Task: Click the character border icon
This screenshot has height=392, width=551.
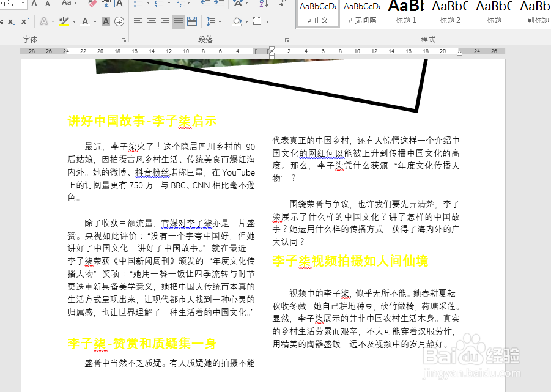Action: point(105,20)
